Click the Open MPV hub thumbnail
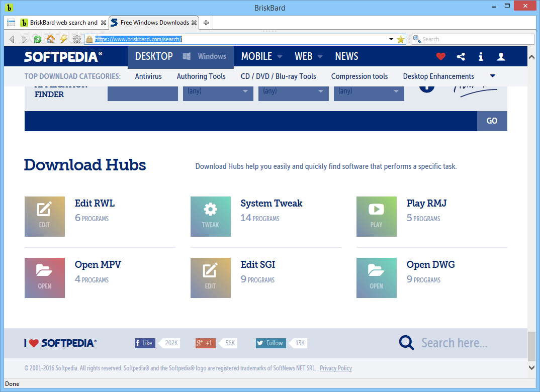 pyautogui.click(x=45, y=278)
